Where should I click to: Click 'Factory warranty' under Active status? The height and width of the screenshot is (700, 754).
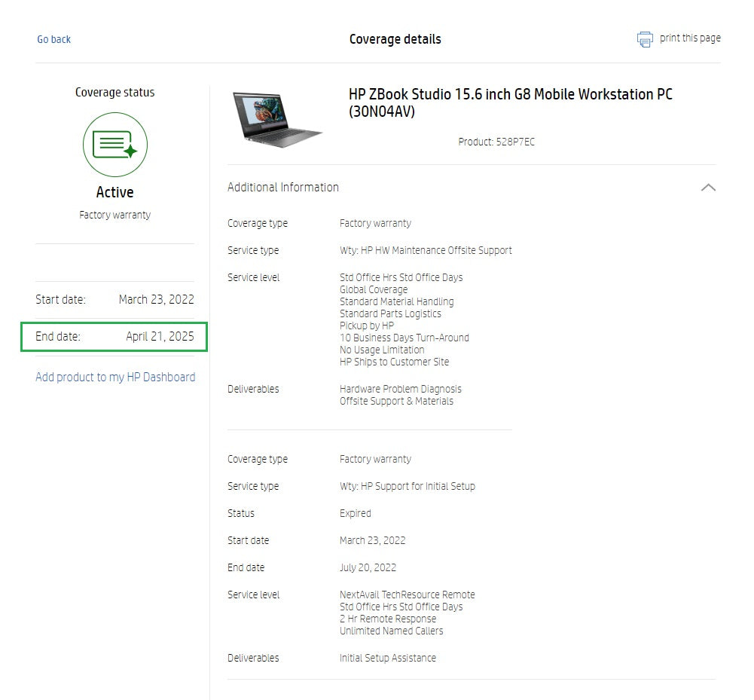pos(115,215)
